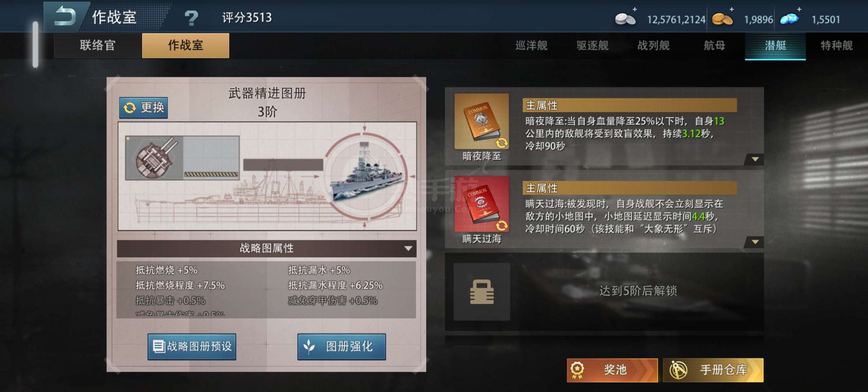868x392 pixels.
Task: Open 战略图册预设 presets button
Action: [x=192, y=347]
